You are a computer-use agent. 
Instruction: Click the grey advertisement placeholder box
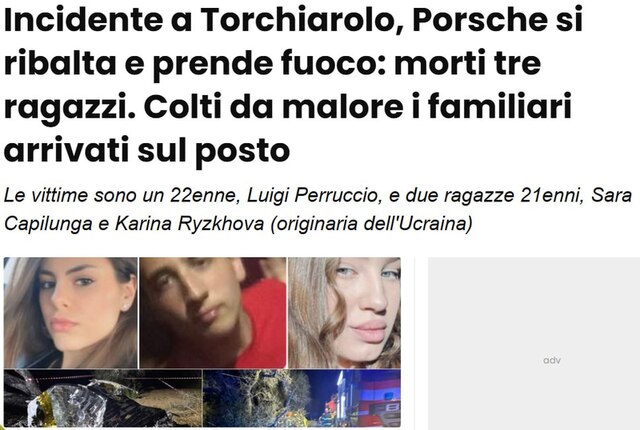(534, 344)
